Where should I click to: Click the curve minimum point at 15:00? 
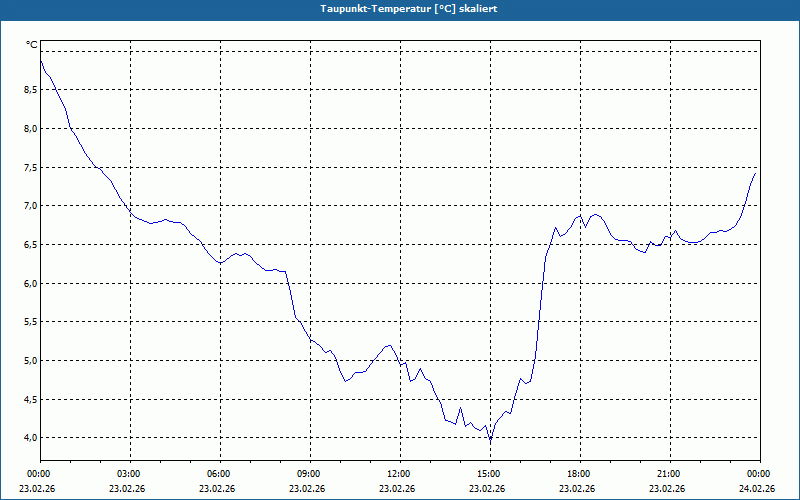click(x=490, y=440)
